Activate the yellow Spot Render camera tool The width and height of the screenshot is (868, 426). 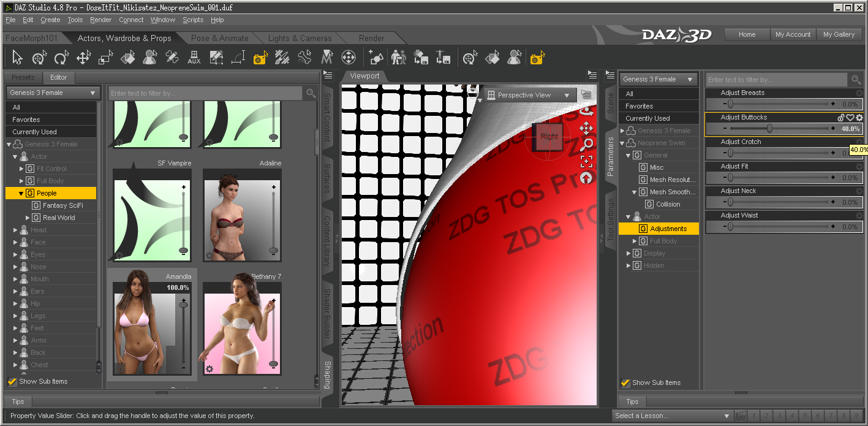pos(260,58)
